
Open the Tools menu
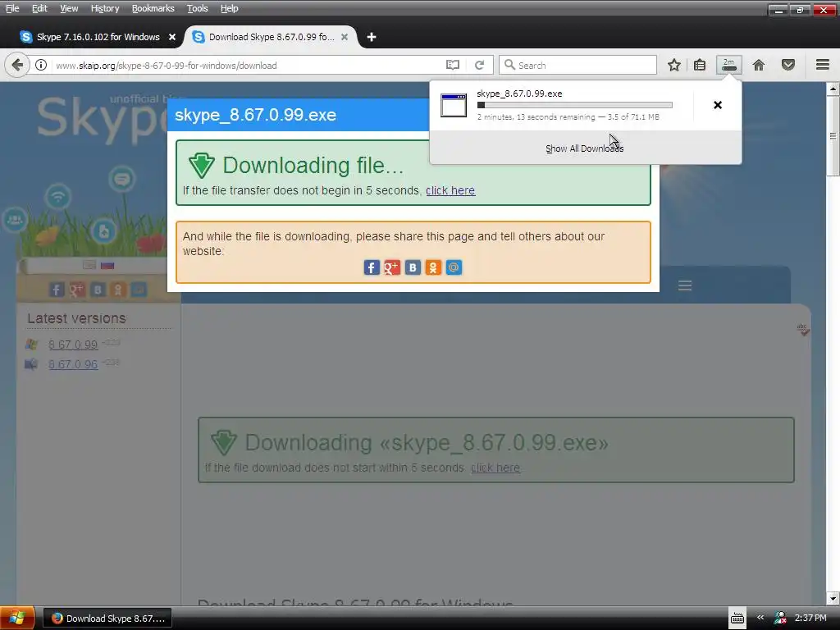(197, 8)
